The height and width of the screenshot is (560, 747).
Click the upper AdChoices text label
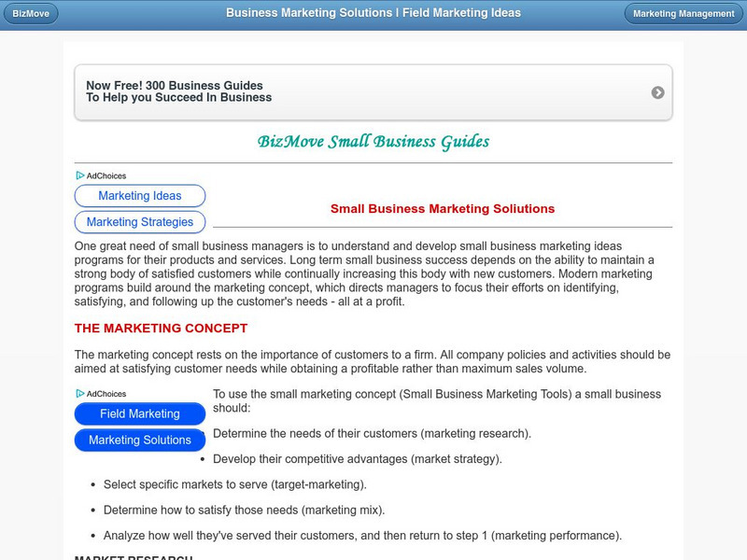tap(105, 175)
